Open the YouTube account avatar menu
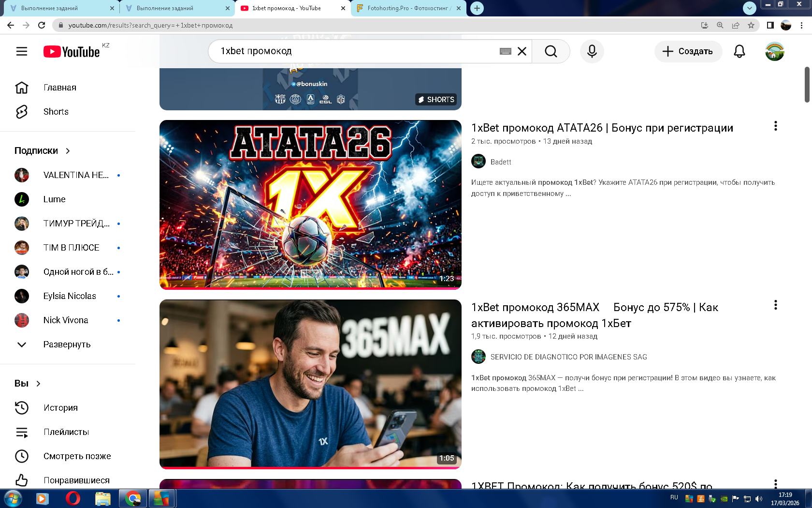Image resolution: width=812 pixels, height=508 pixels. pos(775,51)
